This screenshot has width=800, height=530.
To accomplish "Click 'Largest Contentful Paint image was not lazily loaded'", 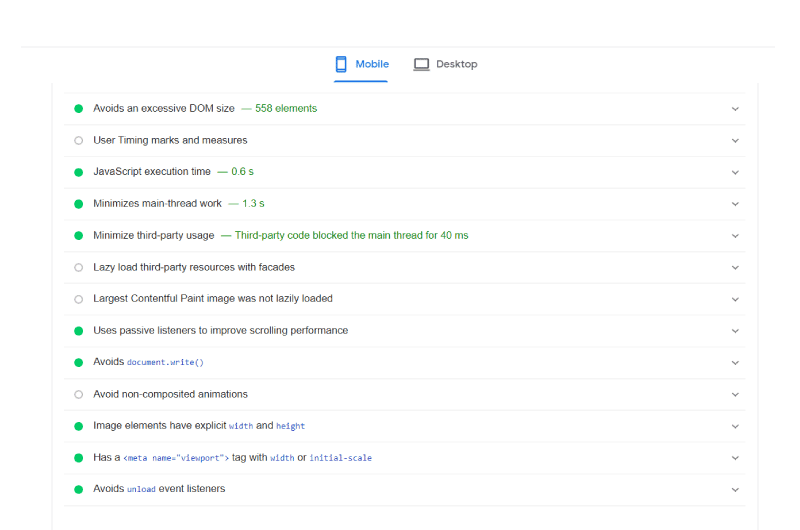I will pos(213,298).
